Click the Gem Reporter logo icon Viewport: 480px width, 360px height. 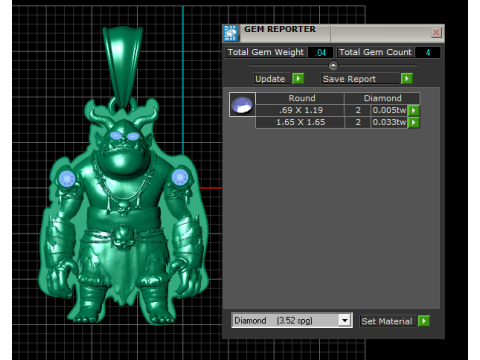231,33
